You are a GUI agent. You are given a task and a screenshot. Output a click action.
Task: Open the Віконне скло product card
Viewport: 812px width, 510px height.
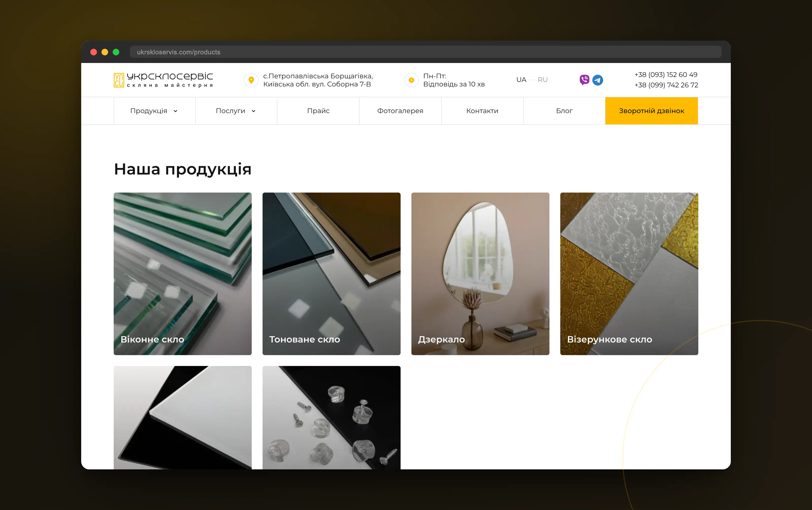[x=183, y=274]
